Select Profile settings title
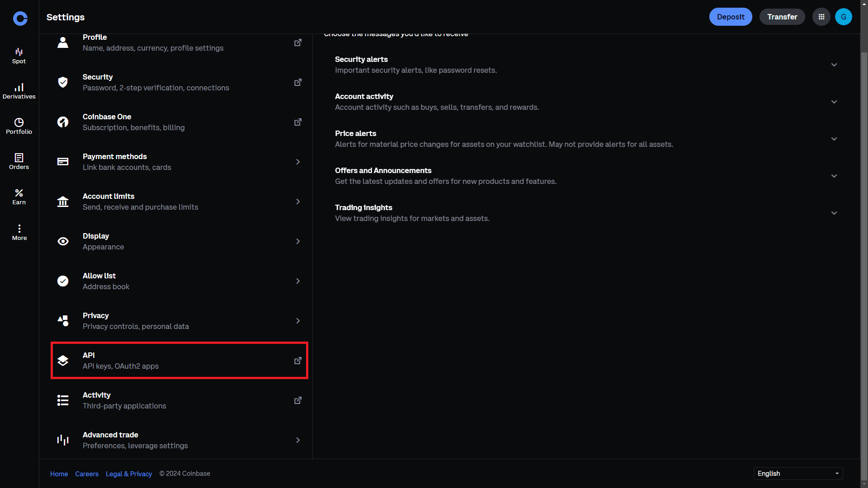Screen dimensions: 868x488 pyautogui.click(x=94, y=37)
